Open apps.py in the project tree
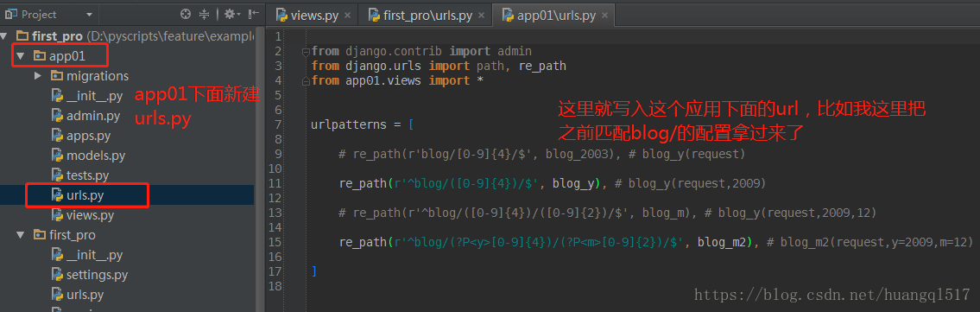980x312 pixels. point(88,136)
